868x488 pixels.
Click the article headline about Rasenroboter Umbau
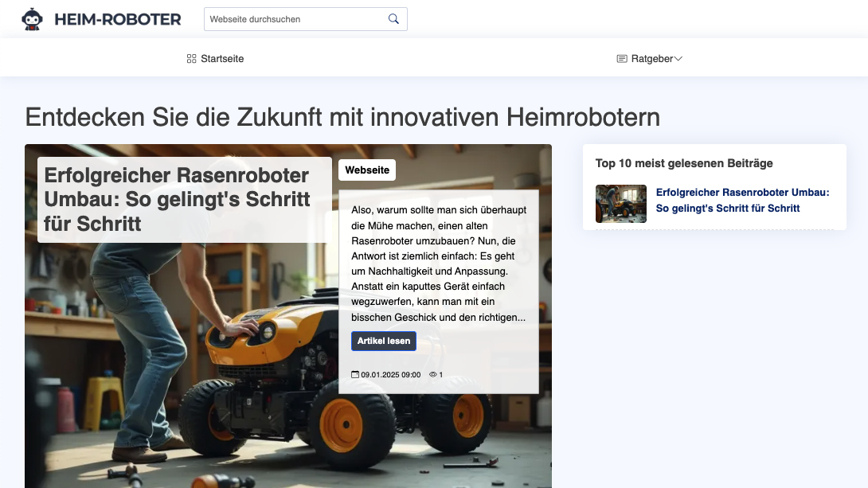point(177,197)
